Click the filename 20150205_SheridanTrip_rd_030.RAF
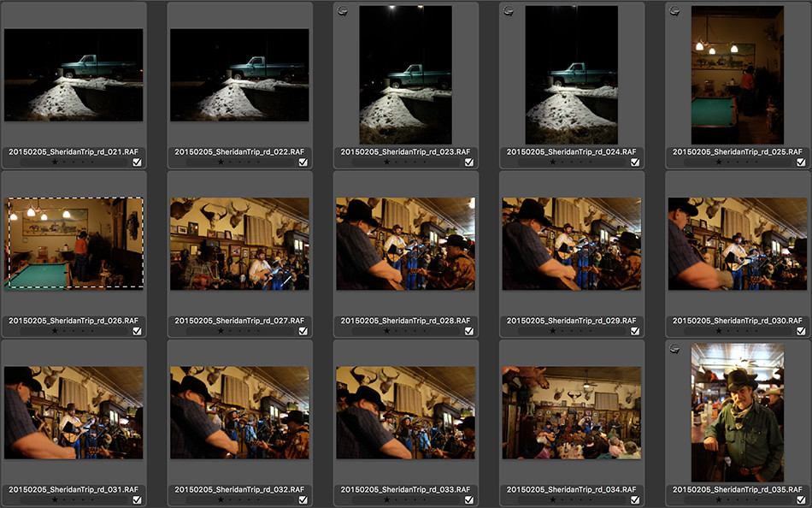This screenshot has height=508, width=812. pos(738,321)
